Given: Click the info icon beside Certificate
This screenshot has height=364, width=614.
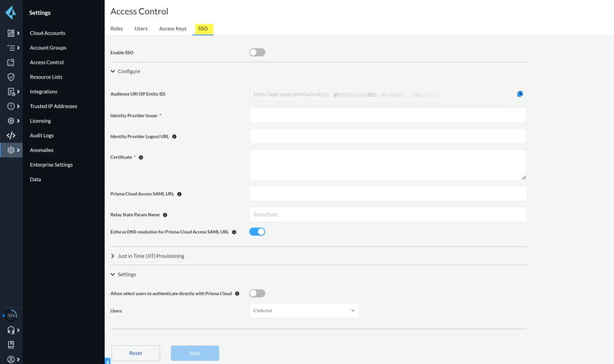Looking at the screenshot, I should 141,157.
